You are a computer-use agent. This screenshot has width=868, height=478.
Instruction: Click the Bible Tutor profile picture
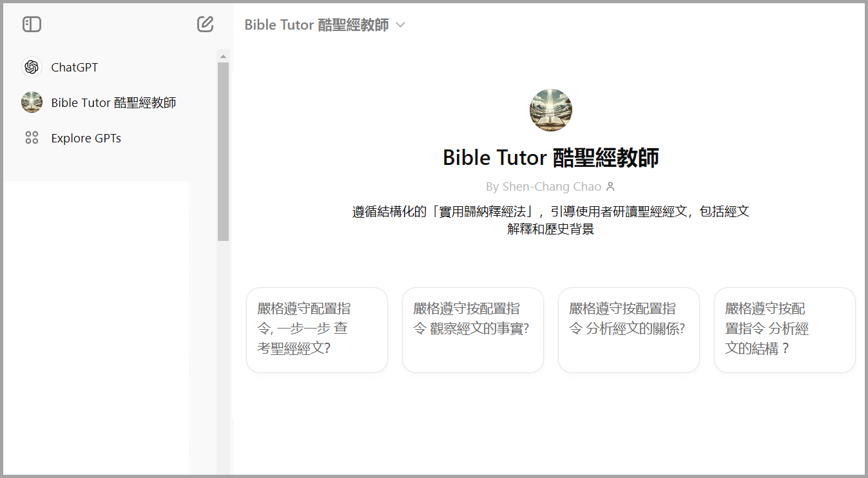point(551,110)
